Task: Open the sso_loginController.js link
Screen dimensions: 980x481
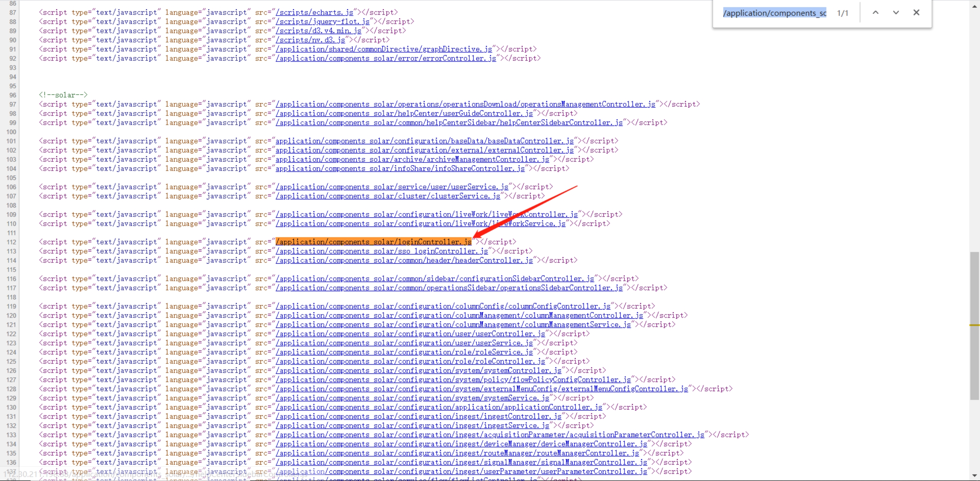Action: click(382, 251)
